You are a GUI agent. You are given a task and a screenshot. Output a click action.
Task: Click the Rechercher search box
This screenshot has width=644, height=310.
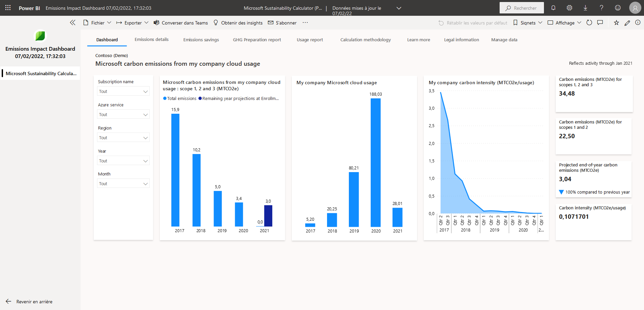522,8
